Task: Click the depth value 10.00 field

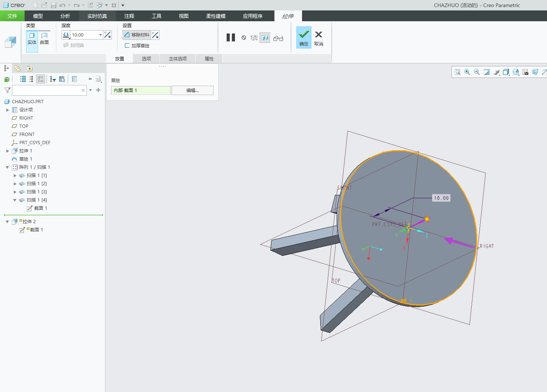Action: [84, 35]
